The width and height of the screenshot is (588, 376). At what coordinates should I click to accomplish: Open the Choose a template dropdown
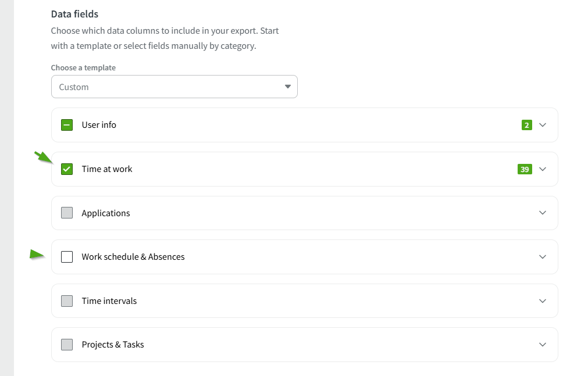(x=174, y=87)
